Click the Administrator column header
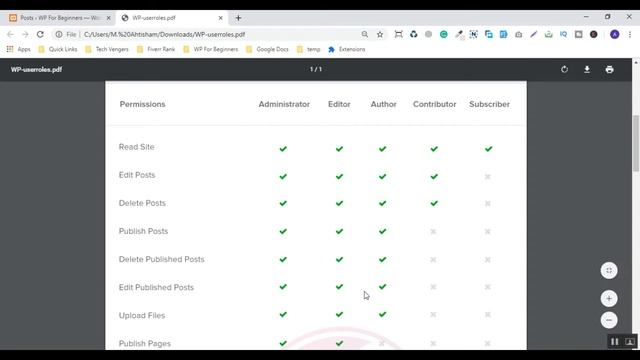 point(284,104)
